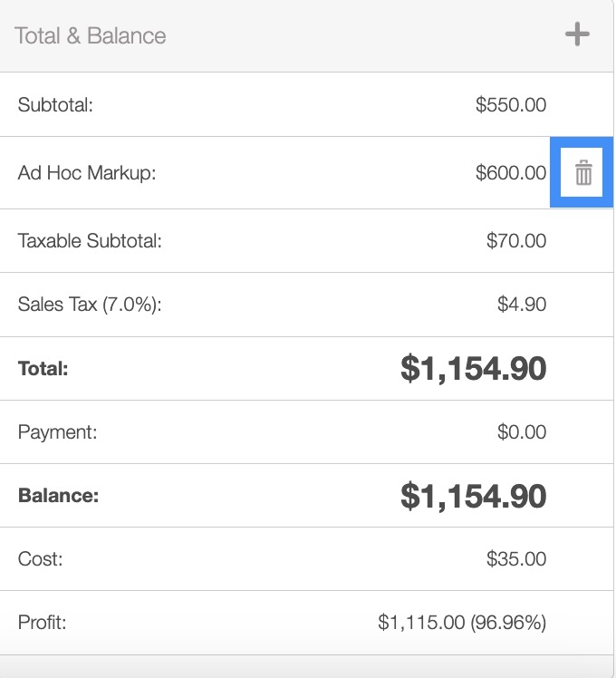616x678 pixels.
Task: Select the bold Balance label
Action: point(58,496)
